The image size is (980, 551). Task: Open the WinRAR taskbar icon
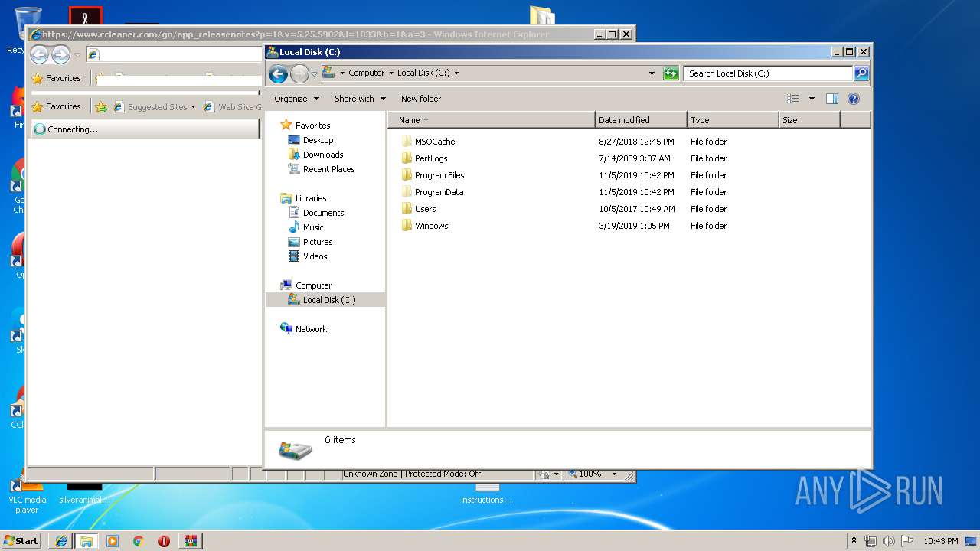(190, 541)
